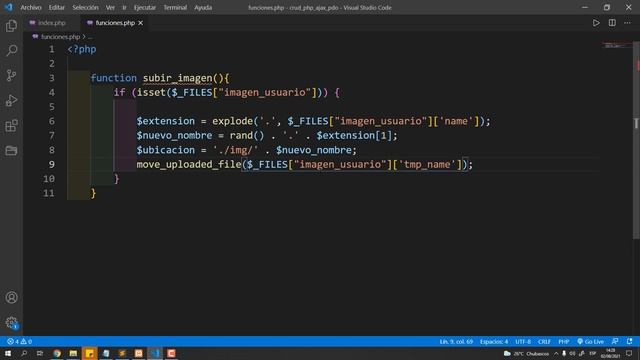Open the taskbar clock and date
This screenshot has width=640, height=360.
pyautogui.click(x=610, y=353)
